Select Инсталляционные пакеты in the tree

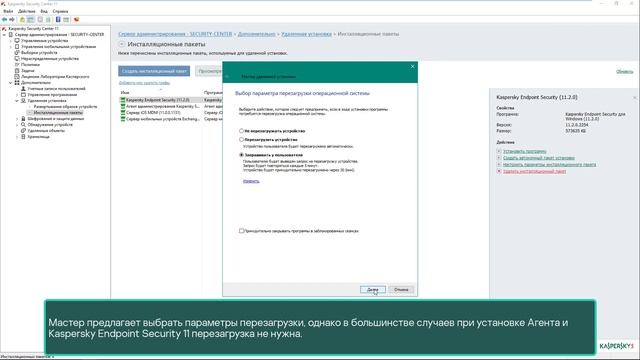coord(58,112)
